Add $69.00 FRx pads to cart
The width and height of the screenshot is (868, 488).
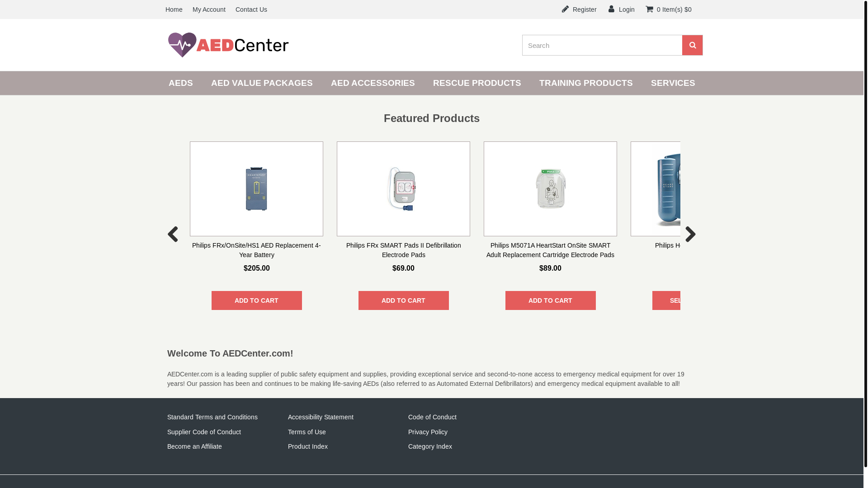(x=403, y=300)
